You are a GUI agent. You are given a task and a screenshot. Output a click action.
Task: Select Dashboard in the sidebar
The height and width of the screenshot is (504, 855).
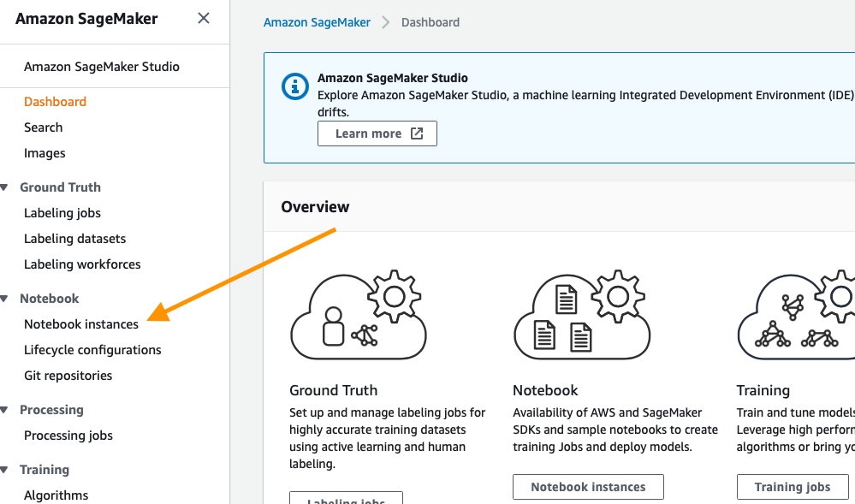[55, 102]
